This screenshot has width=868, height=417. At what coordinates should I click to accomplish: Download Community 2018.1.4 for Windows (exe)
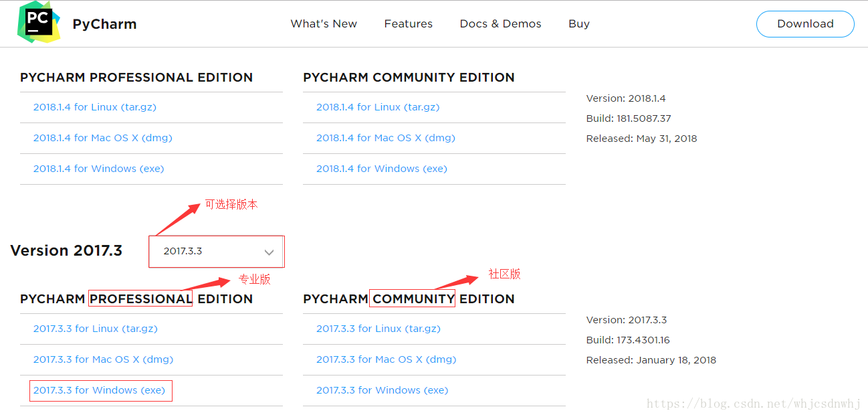381,169
